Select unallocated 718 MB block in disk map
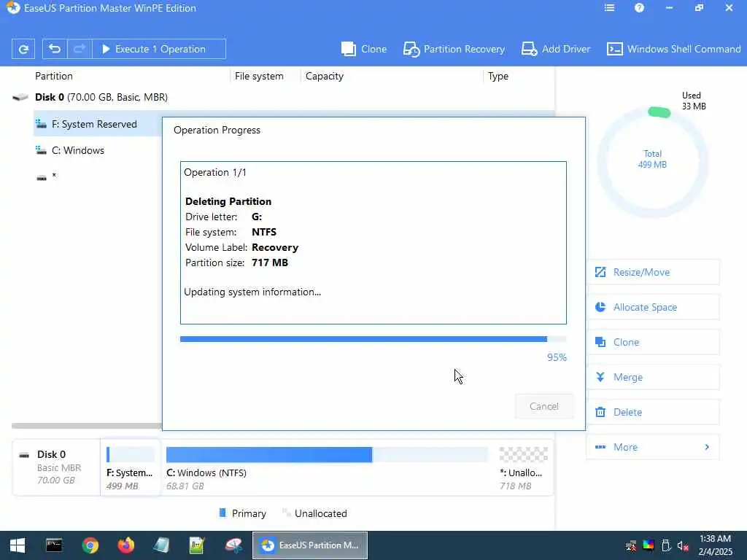This screenshot has height=560, width=747. 523,467
